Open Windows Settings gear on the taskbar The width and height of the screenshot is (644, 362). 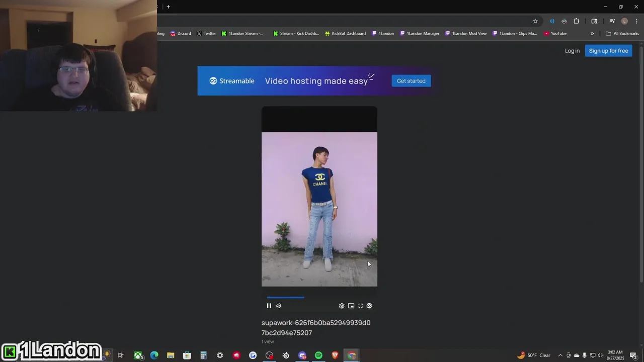[x=220, y=355]
